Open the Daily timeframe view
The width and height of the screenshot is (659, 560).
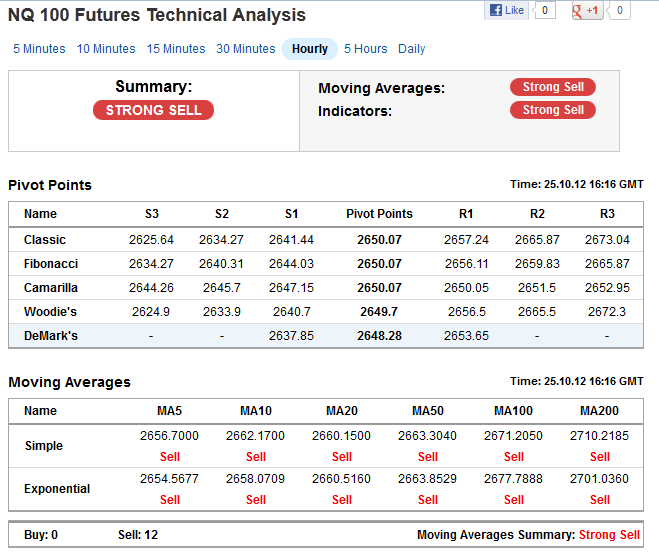pyautogui.click(x=411, y=49)
